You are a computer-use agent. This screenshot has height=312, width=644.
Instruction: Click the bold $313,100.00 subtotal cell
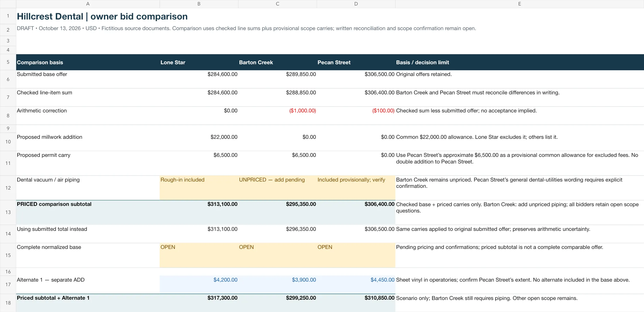199,212
